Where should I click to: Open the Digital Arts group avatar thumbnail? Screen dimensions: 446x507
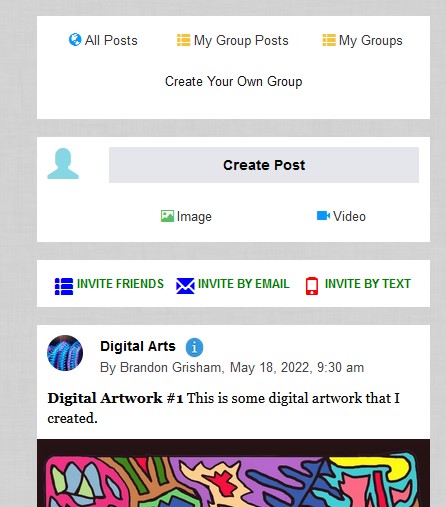point(65,353)
